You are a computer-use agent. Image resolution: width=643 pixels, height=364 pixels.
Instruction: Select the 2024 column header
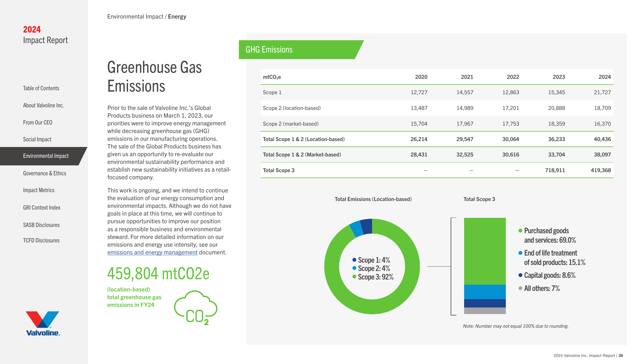tap(604, 77)
